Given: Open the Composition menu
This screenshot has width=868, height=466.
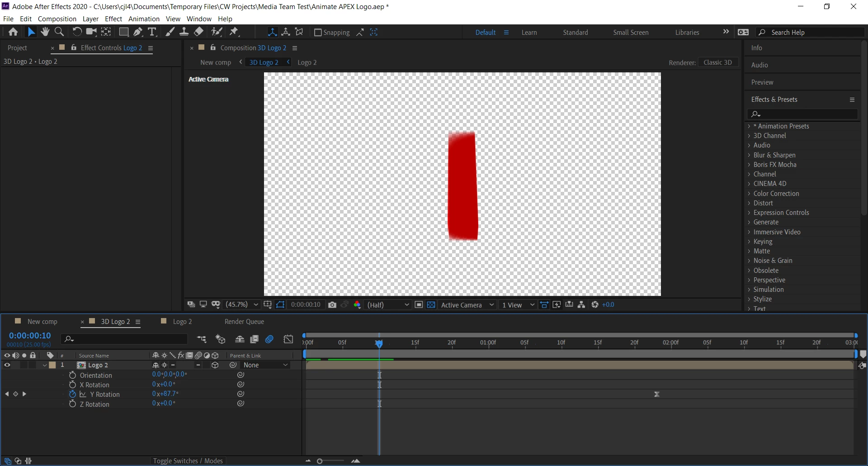Looking at the screenshot, I should 57,19.
